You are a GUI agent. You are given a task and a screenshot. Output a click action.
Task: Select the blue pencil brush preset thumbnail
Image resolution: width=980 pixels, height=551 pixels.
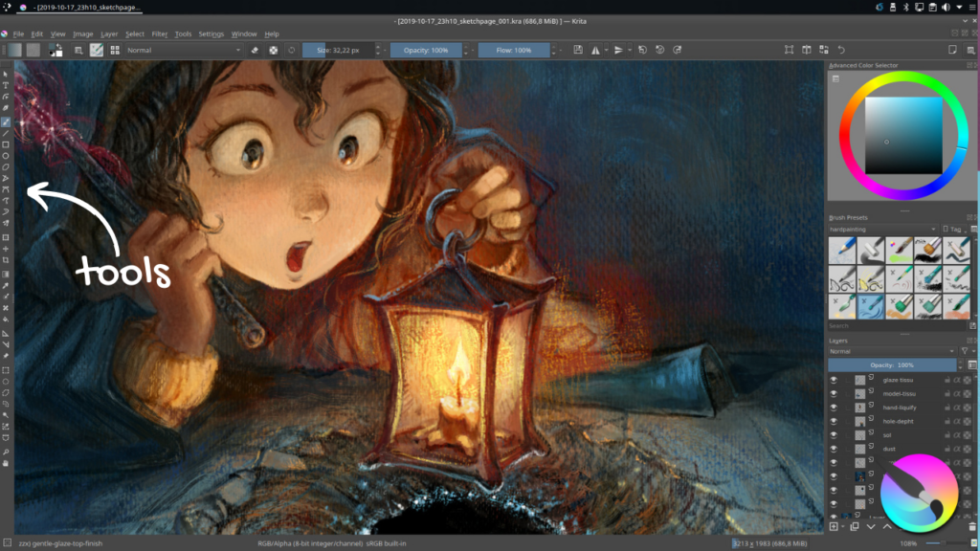842,250
